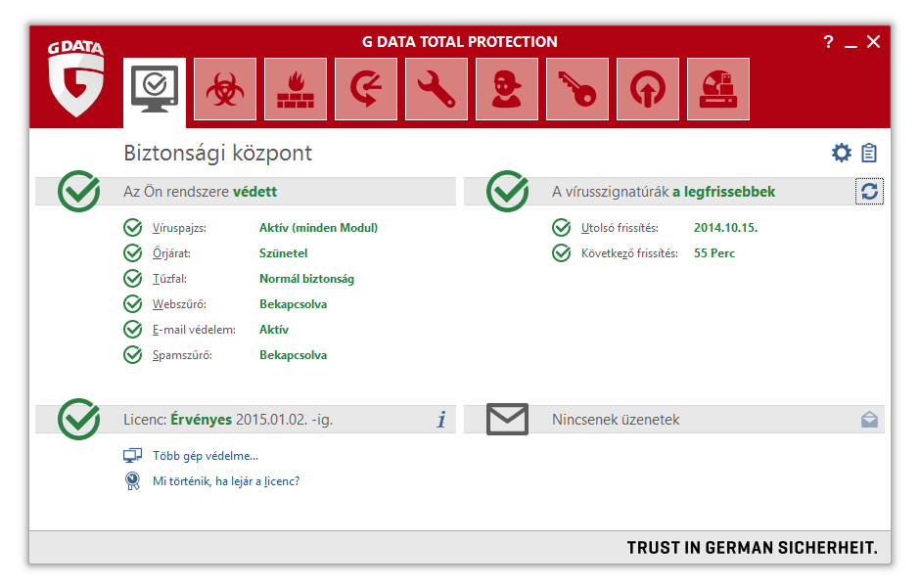Click the license info icon
920x588 pixels.
click(x=441, y=420)
